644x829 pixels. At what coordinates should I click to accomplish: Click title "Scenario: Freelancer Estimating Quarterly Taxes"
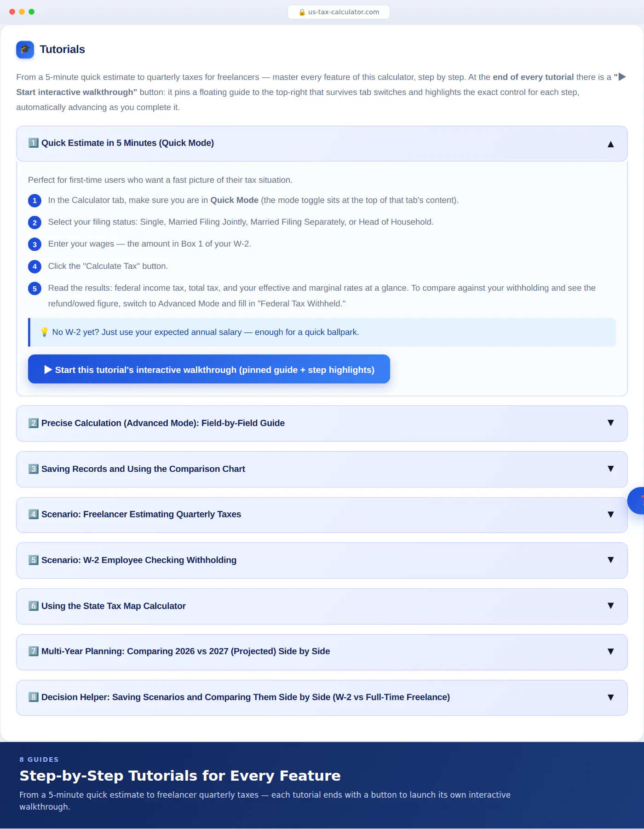(x=141, y=514)
